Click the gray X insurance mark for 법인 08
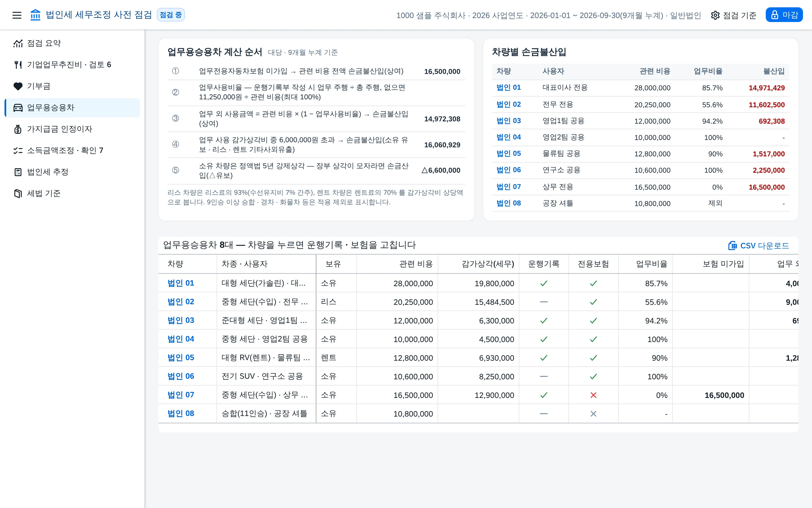The image size is (812, 508). point(593,414)
